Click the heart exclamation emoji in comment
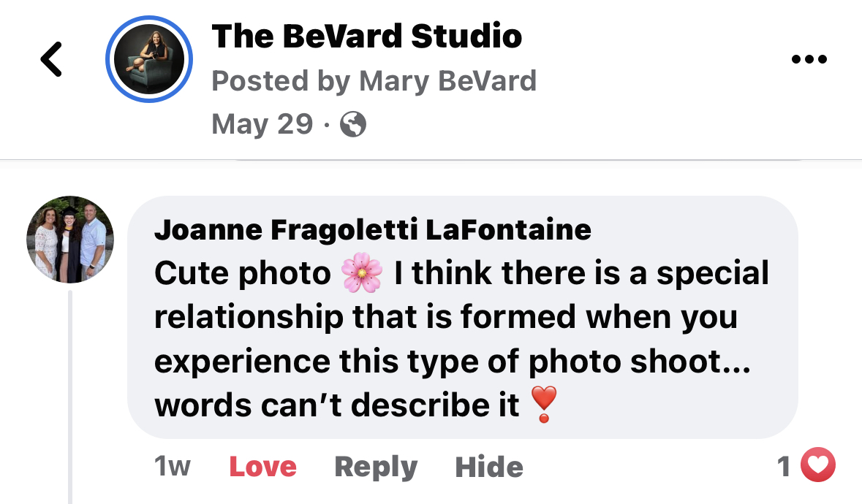Viewport: 862px width, 504px height. pyautogui.click(x=543, y=405)
